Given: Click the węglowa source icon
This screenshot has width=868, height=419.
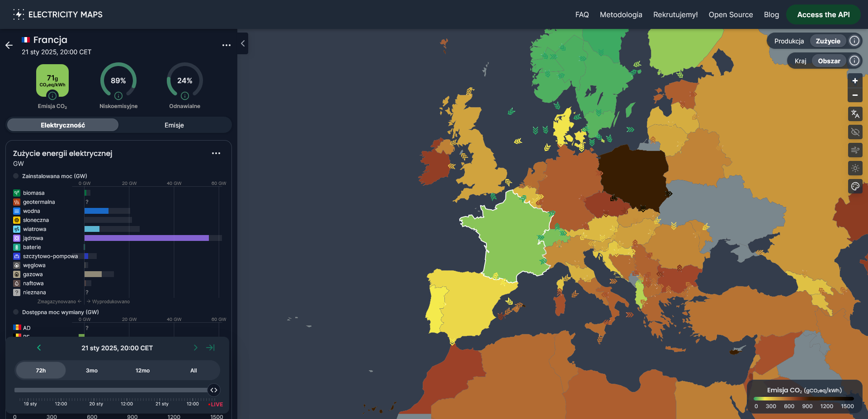Looking at the screenshot, I should [17, 265].
